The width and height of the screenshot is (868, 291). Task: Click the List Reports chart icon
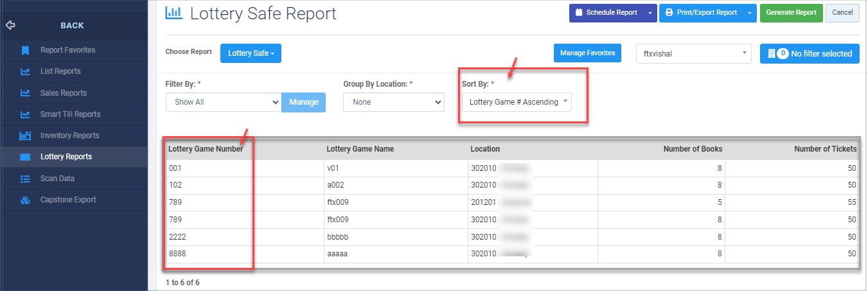click(x=25, y=71)
